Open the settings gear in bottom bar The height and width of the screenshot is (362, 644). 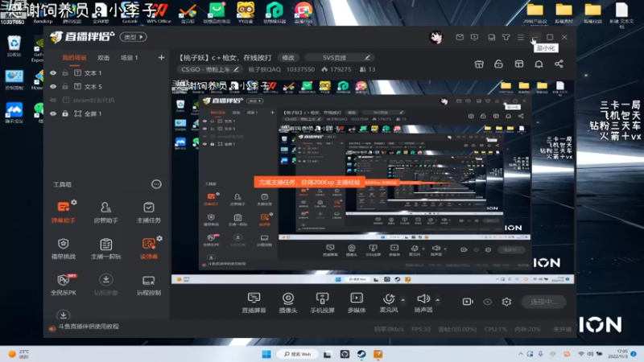[506, 302]
